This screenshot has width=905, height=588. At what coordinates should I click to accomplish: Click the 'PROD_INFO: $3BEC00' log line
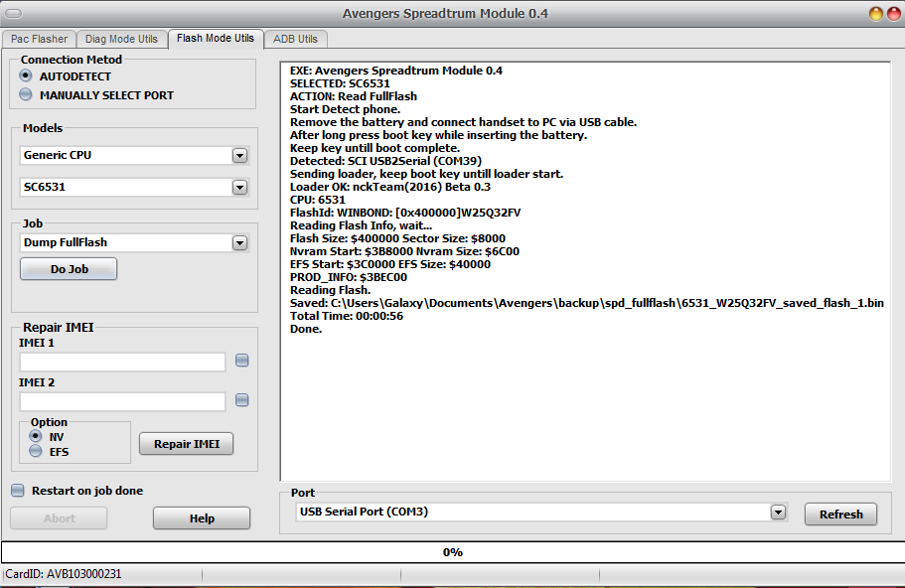click(349, 277)
